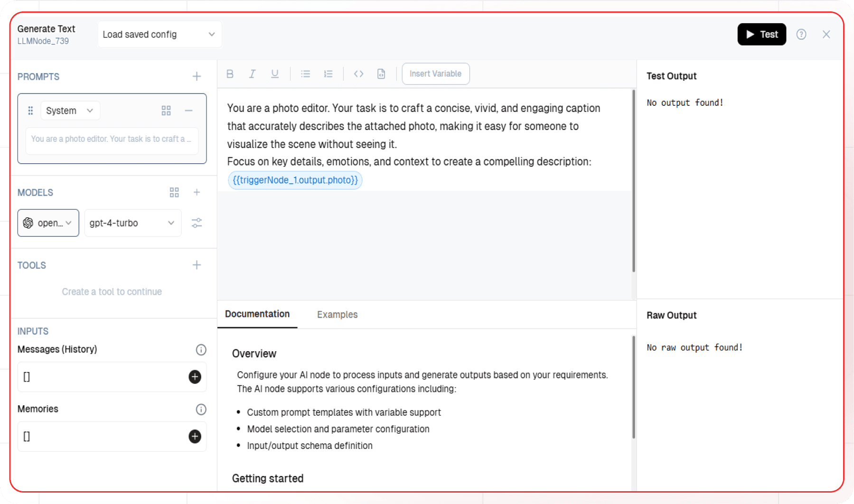Add a tool in the Tools section
The height and width of the screenshot is (504, 854).
click(197, 265)
